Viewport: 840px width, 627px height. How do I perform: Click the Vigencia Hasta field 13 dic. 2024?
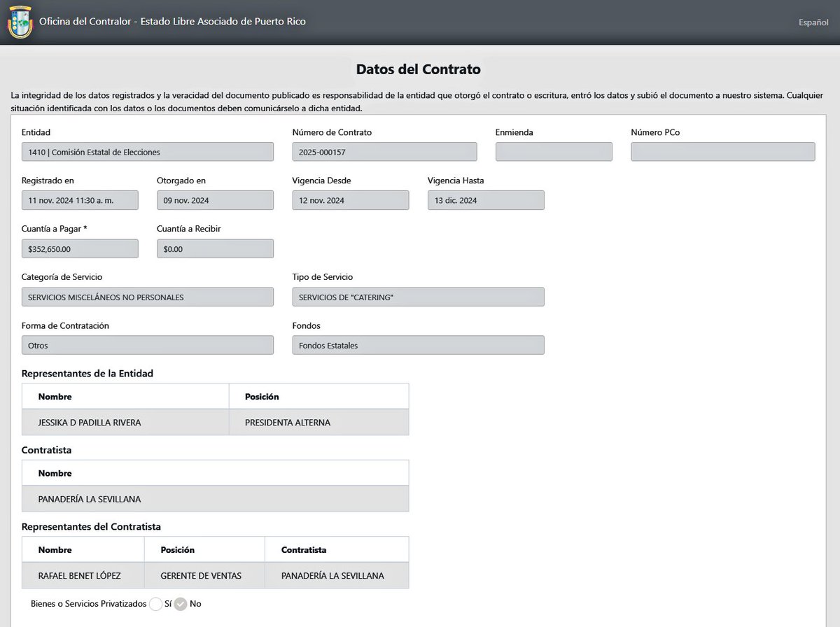(486, 200)
